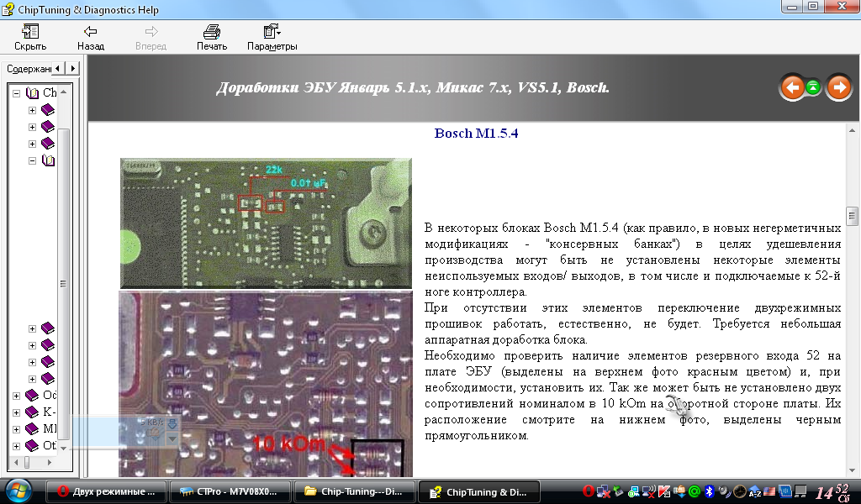This screenshot has width=861, height=504.
Task: Open Kaspersky tray icon
Action: [x=664, y=491]
